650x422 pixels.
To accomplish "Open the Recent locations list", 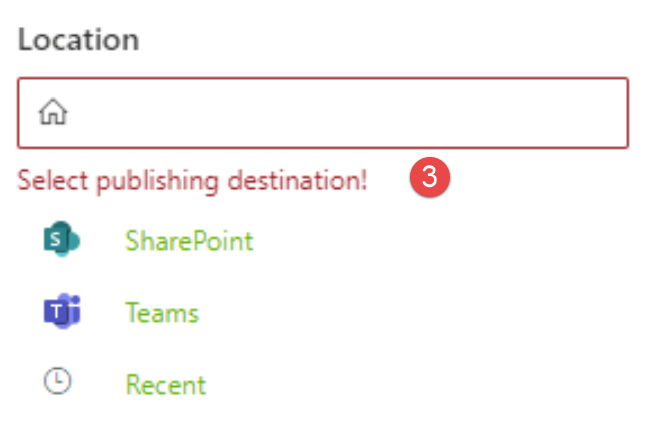I will [x=165, y=385].
